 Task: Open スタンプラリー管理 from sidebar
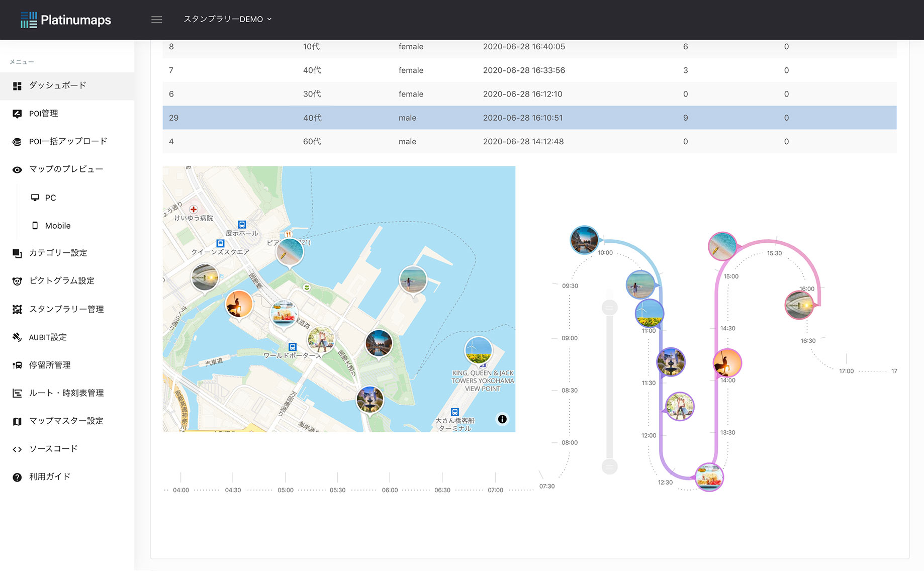(66, 309)
